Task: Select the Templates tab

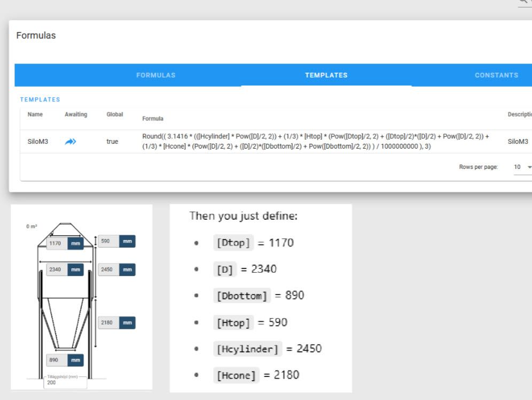Action: click(x=326, y=75)
